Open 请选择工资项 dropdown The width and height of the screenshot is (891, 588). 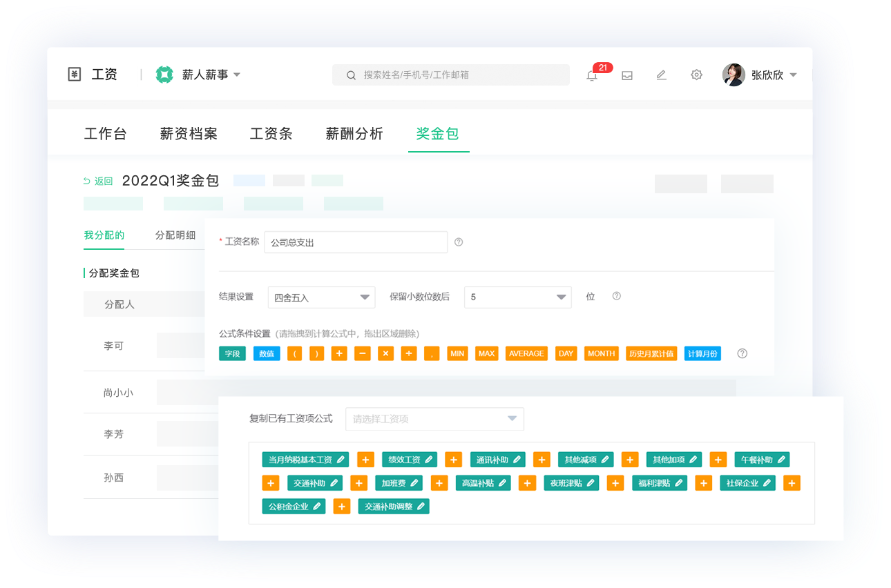[x=434, y=419]
